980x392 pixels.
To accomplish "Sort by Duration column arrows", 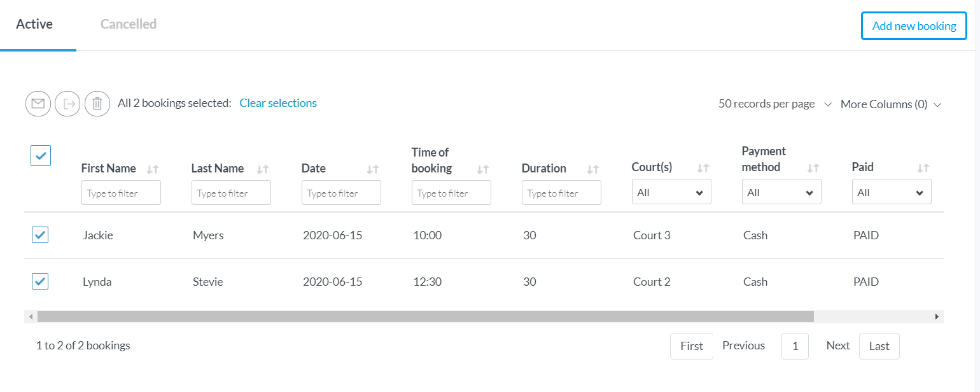I will tap(592, 169).
